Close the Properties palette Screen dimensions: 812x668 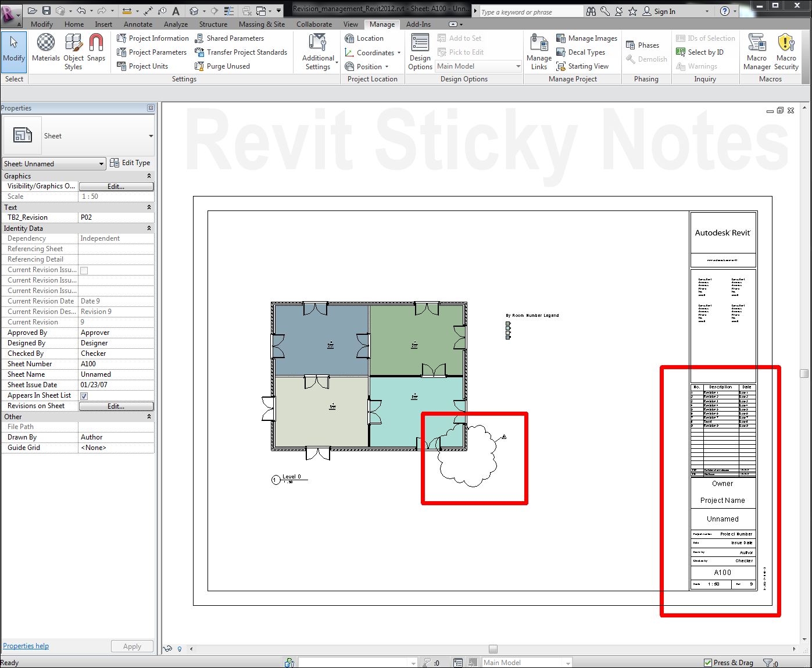(x=151, y=108)
